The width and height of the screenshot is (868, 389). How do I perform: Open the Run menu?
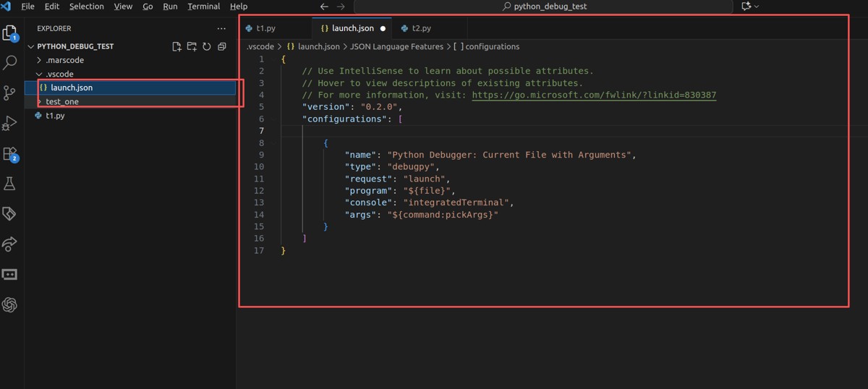(170, 7)
